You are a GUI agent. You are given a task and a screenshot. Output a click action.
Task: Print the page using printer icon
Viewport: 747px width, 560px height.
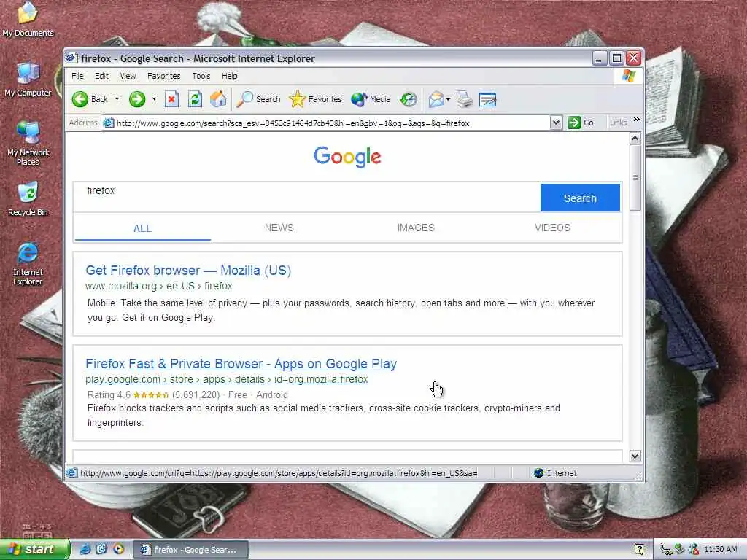pyautogui.click(x=464, y=99)
